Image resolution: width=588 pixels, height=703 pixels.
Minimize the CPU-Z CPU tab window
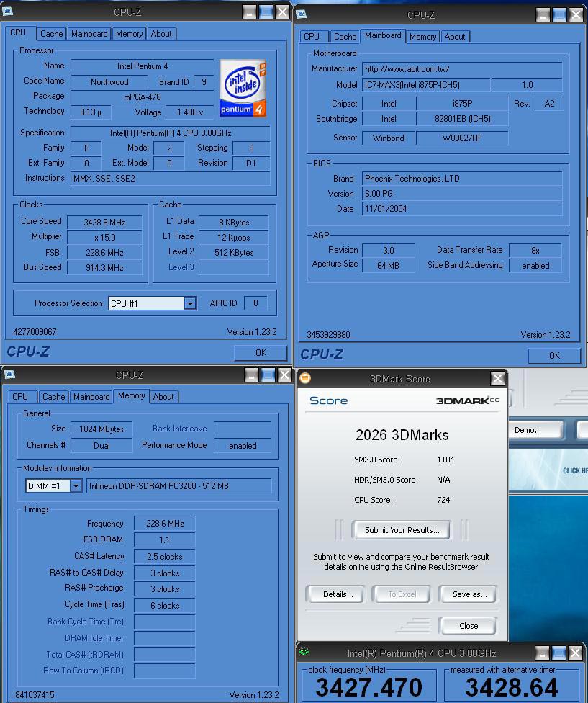(x=250, y=12)
